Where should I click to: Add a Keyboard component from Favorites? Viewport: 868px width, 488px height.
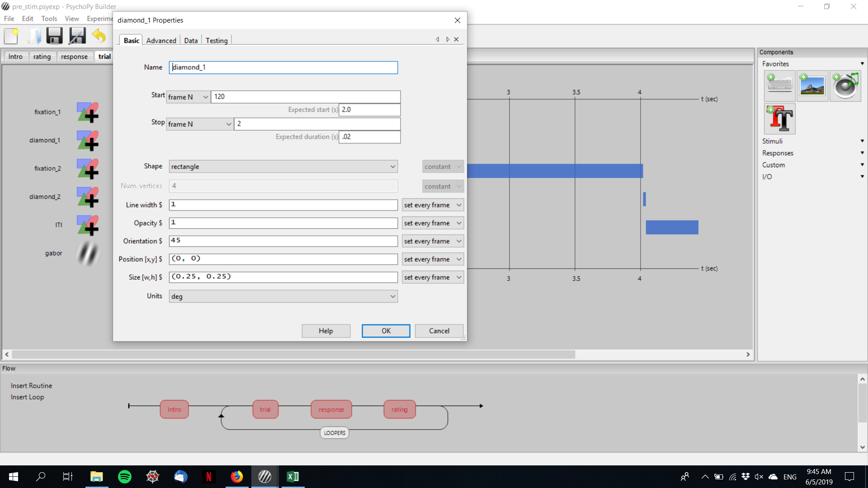tap(779, 85)
